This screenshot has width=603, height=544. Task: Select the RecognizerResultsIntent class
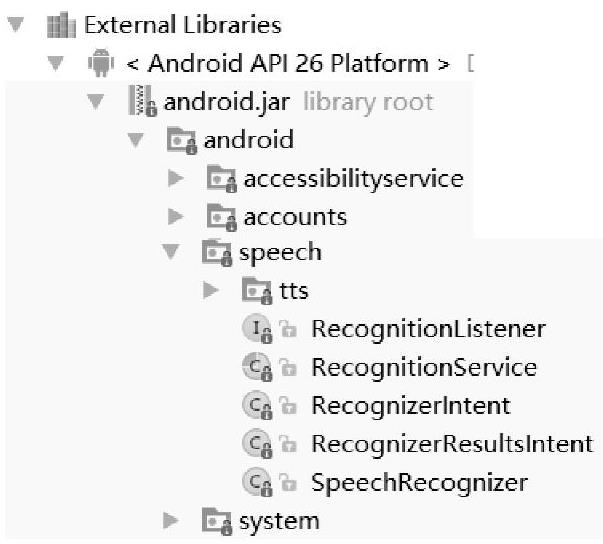coord(451,443)
